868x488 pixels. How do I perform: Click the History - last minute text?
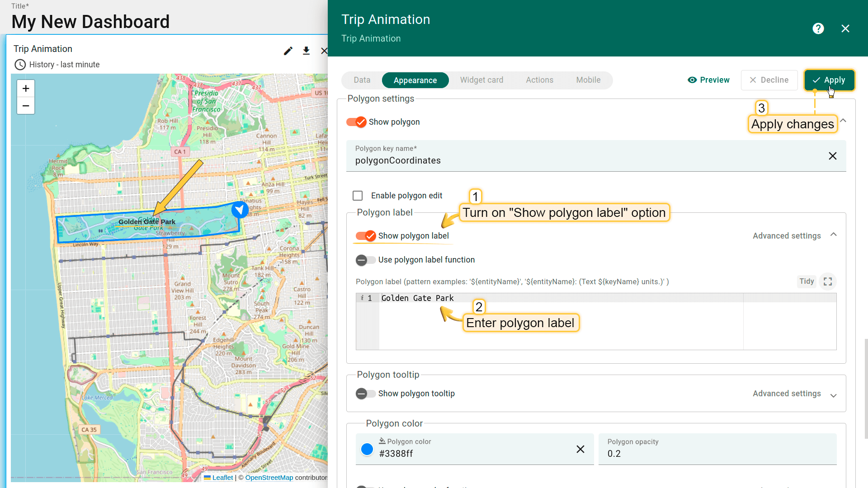(65, 65)
